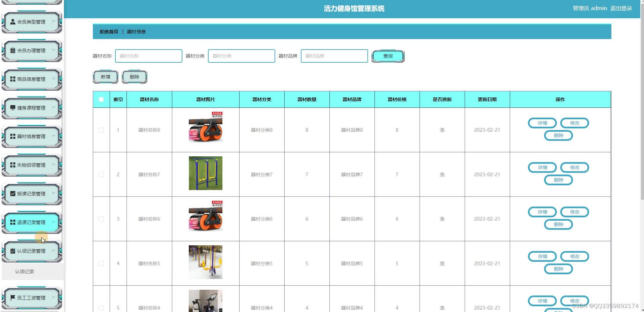
Task: Click the 会员办理管理 clipboard icon
Action: coord(13,51)
